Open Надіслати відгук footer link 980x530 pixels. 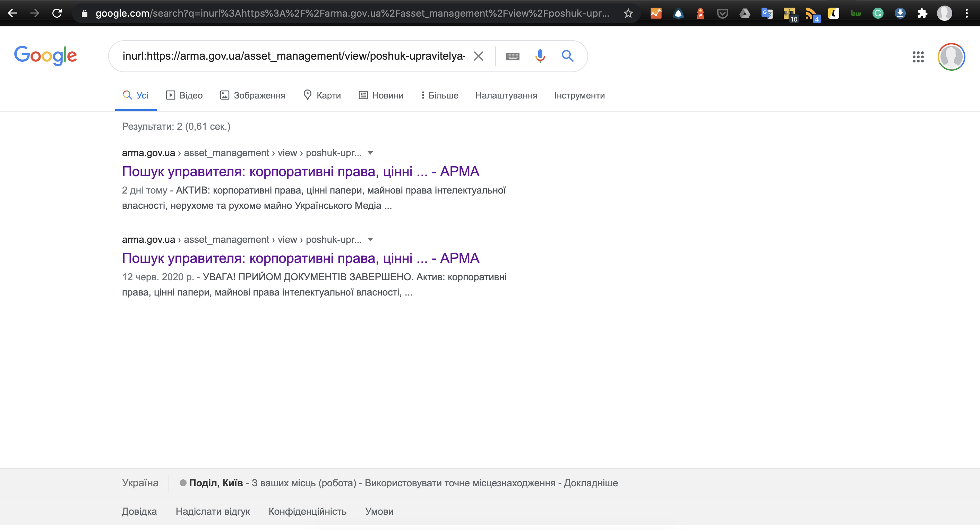(x=213, y=511)
